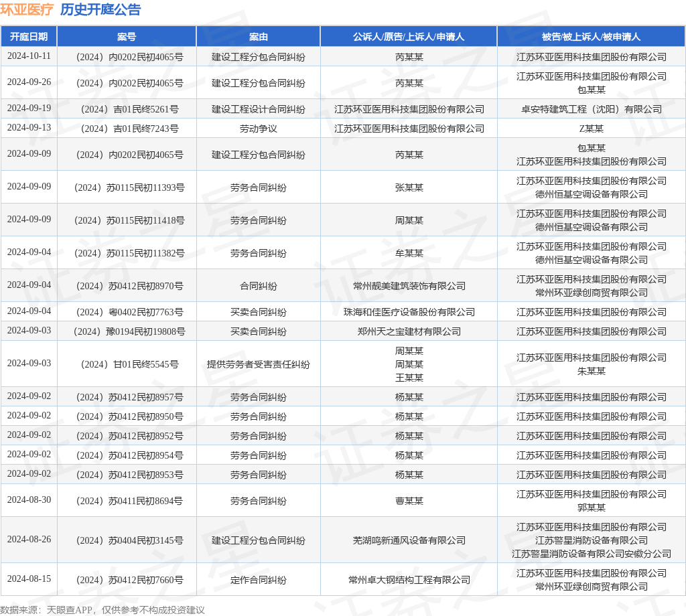This screenshot has width=686, height=616.
Task: Select case number (2024)苏0404民初3145号
Action: tap(129, 540)
